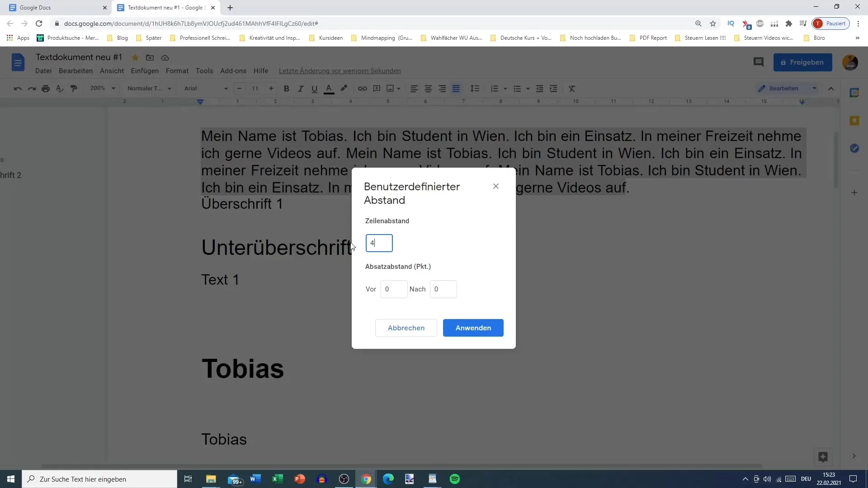Click the line spacing icon
The image size is (868, 488).
pyautogui.click(x=475, y=89)
